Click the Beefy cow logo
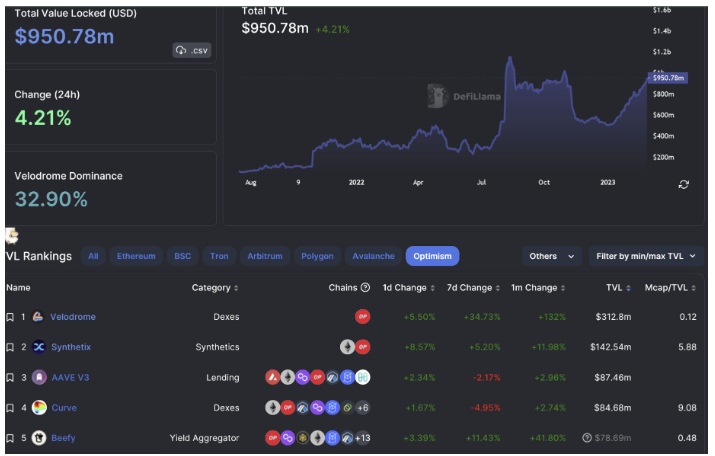Viewport: 715px width, 456px height. click(39, 438)
